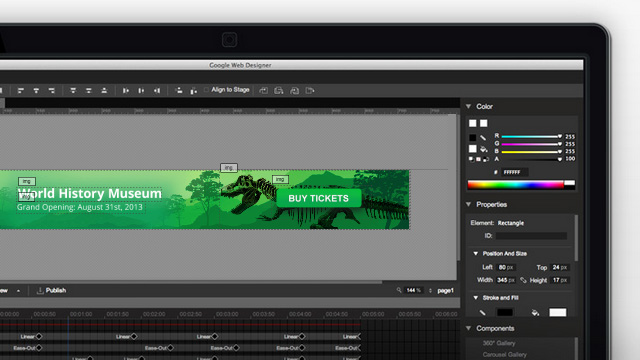Collapse the Stroke and Fill section

tap(476, 298)
